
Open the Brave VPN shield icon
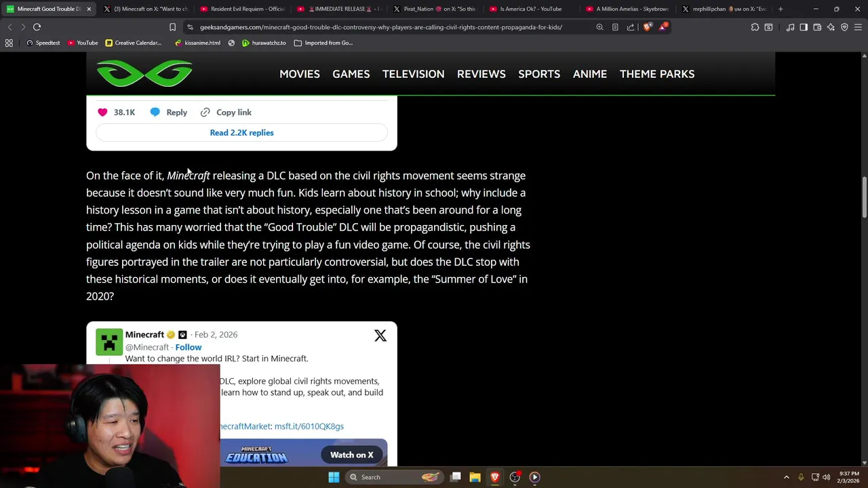click(x=844, y=27)
